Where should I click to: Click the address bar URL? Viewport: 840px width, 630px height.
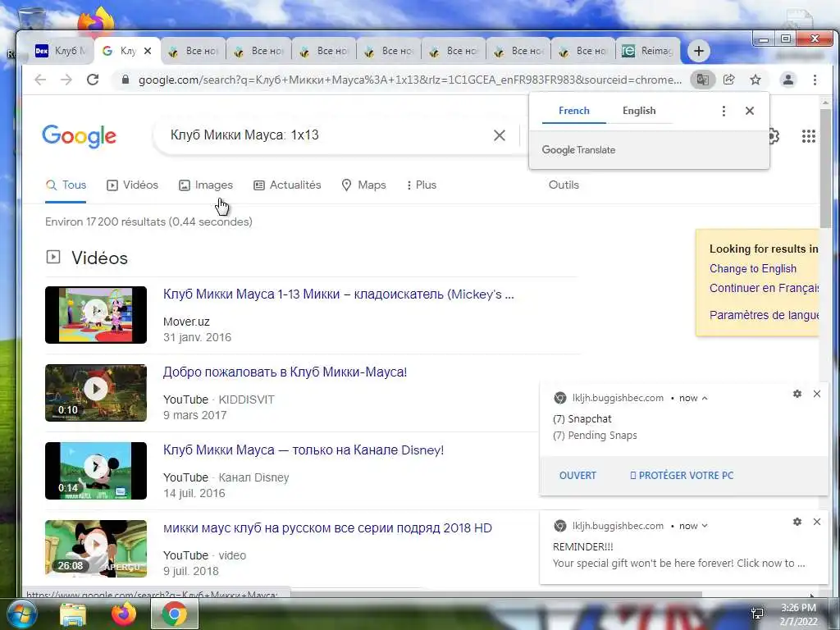click(410, 80)
